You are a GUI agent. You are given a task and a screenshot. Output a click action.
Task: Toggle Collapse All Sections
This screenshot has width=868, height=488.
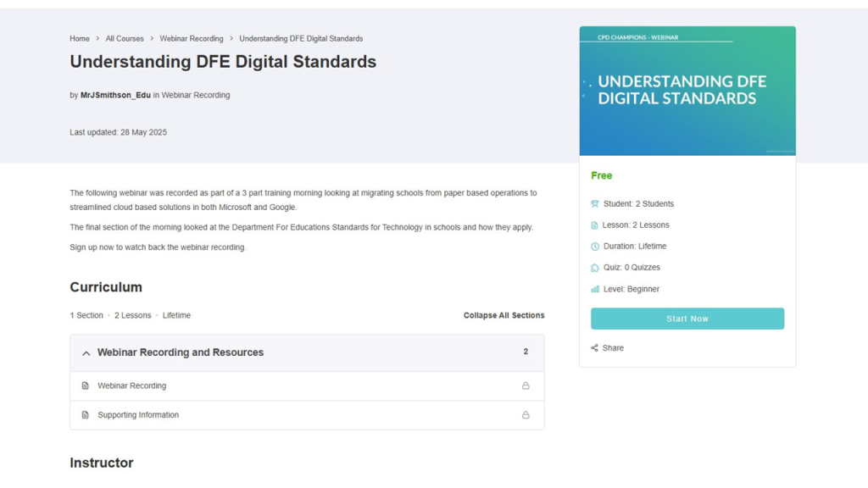[x=504, y=315]
